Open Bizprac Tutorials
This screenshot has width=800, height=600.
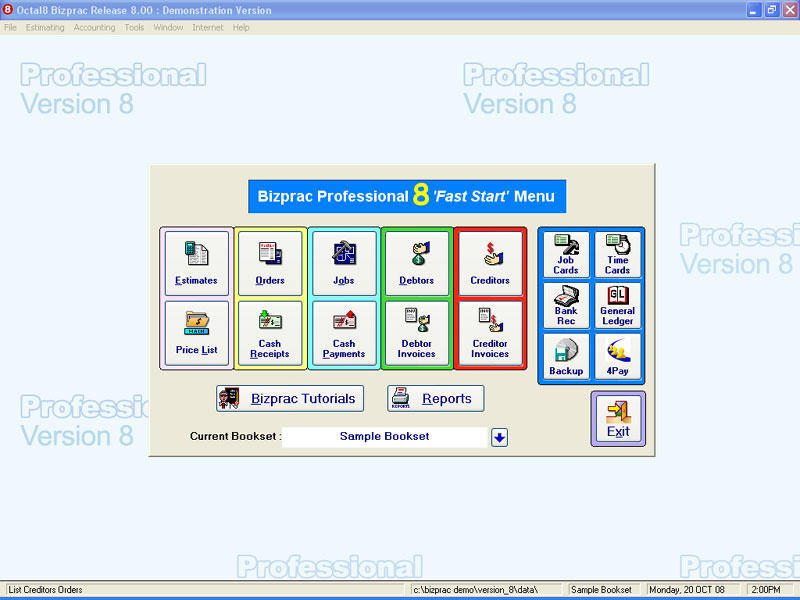290,398
